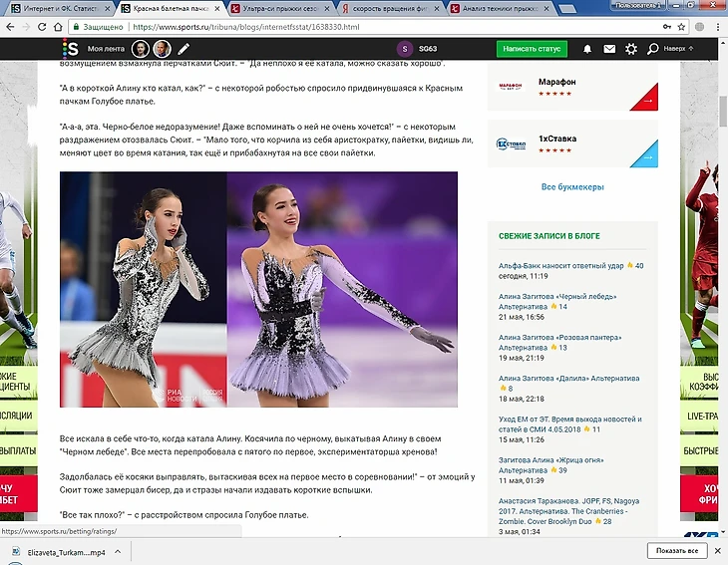Open Chrome three-dot menu
Viewport: 728px width, 565px height.
[717, 27]
